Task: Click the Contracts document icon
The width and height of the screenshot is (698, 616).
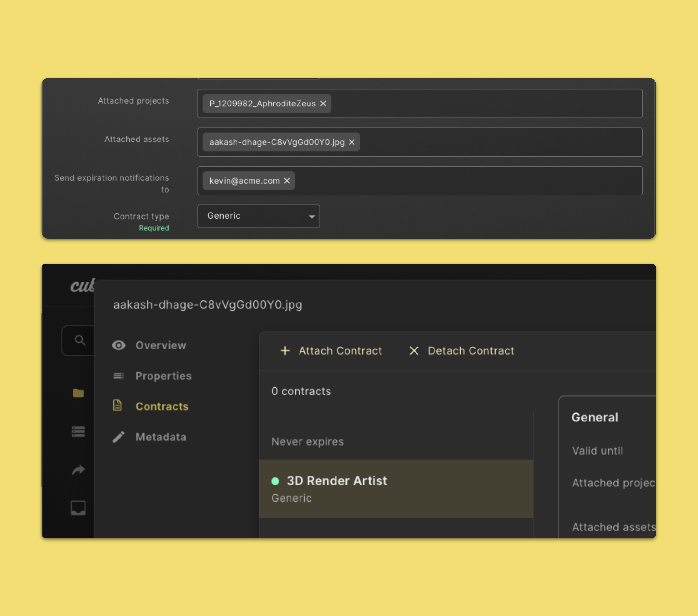Action: click(118, 405)
